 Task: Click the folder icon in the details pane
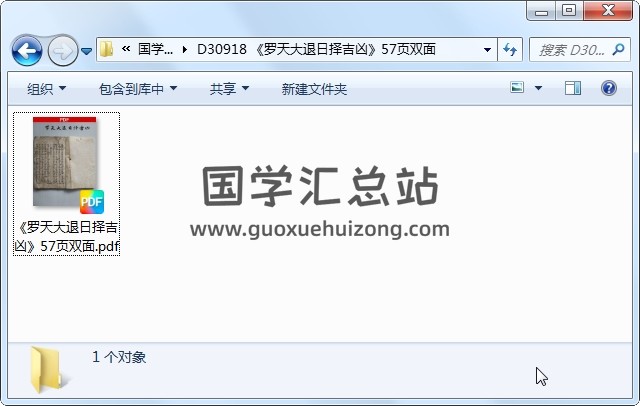pos(46,370)
